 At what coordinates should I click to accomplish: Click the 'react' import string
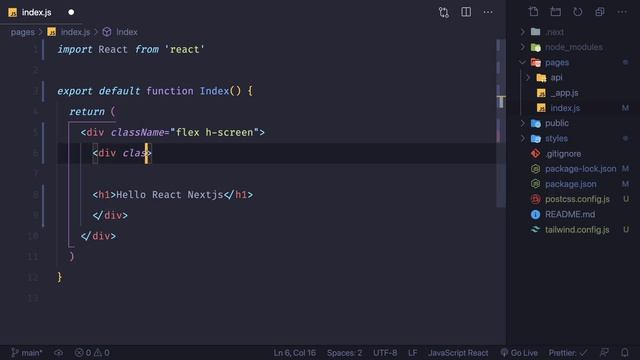coord(184,49)
